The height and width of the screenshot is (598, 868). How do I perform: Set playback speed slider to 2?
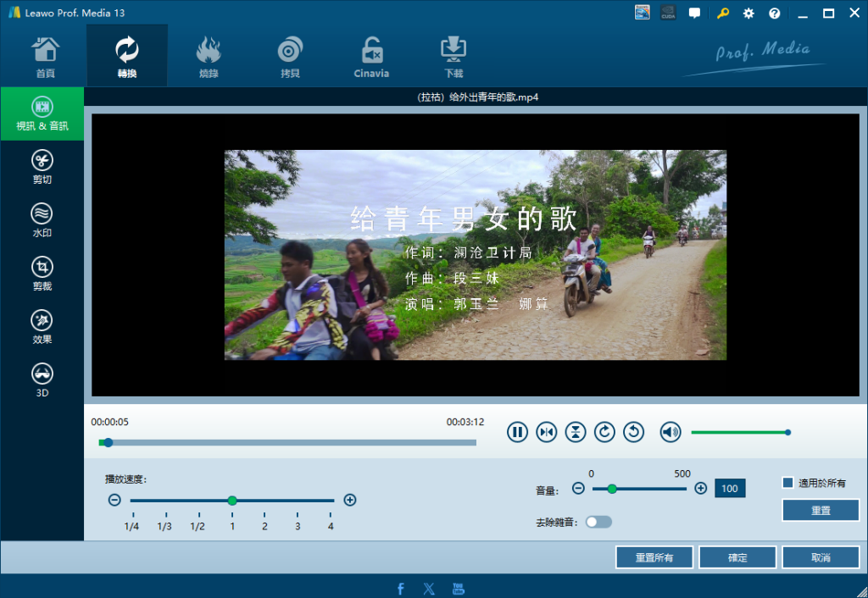click(264, 501)
